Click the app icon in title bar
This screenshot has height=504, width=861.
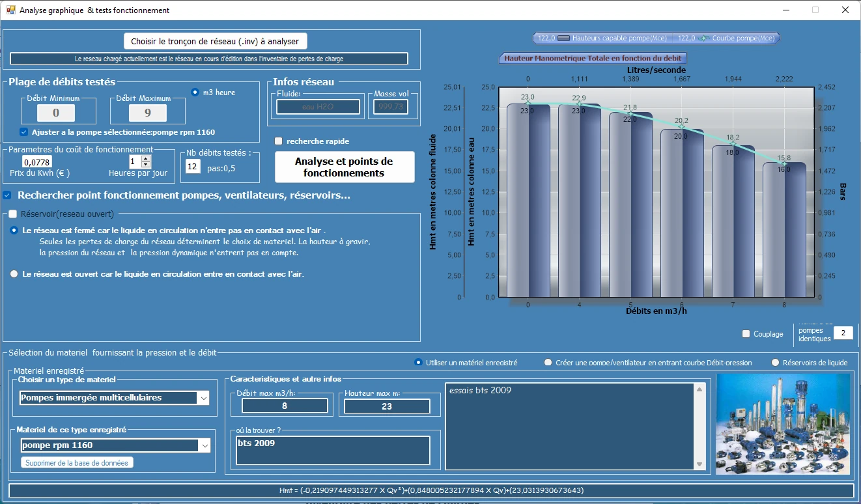point(10,10)
